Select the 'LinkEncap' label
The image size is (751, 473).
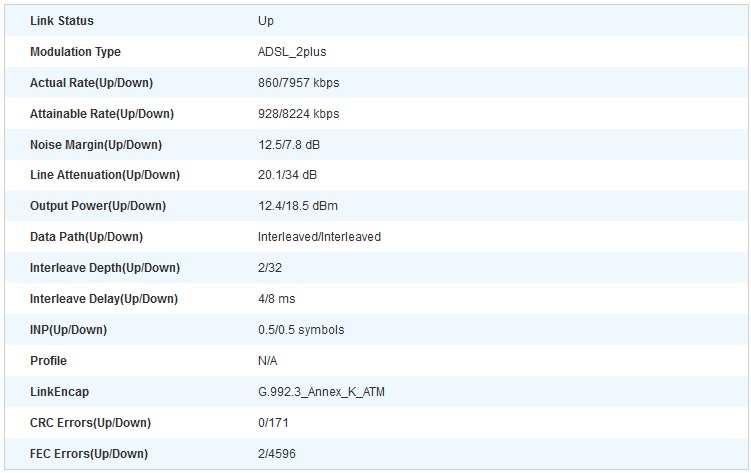point(59,392)
